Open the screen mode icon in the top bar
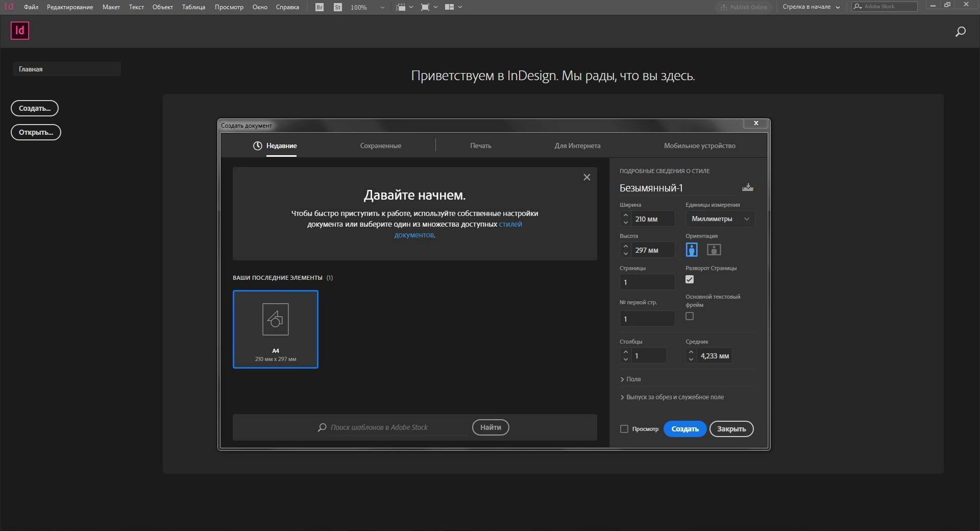The width and height of the screenshot is (980, 531). point(429,7)
